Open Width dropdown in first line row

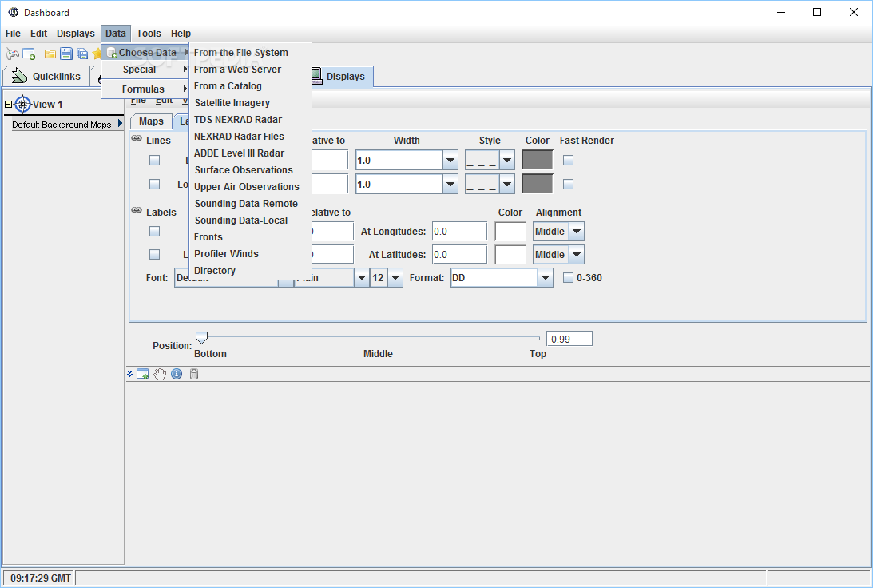450,161
